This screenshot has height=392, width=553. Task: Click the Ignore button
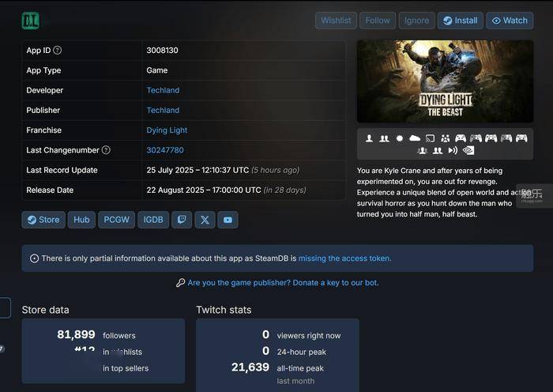point(417,21)
